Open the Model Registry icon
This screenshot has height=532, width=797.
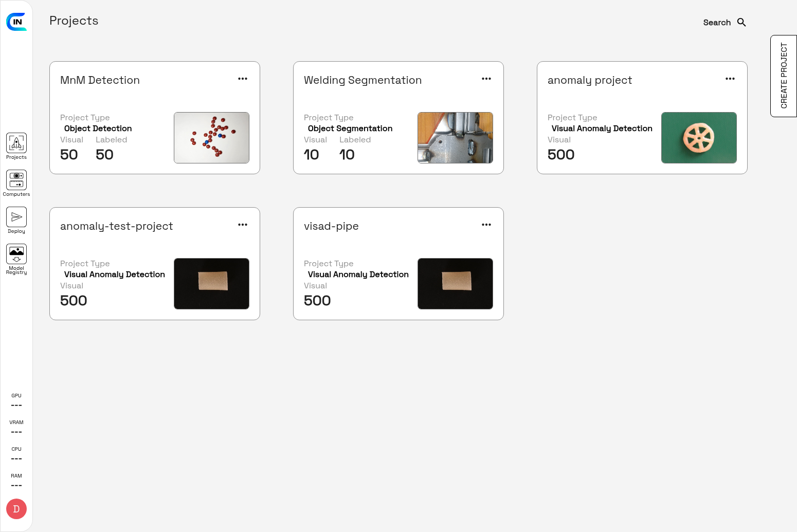[16, 253]
